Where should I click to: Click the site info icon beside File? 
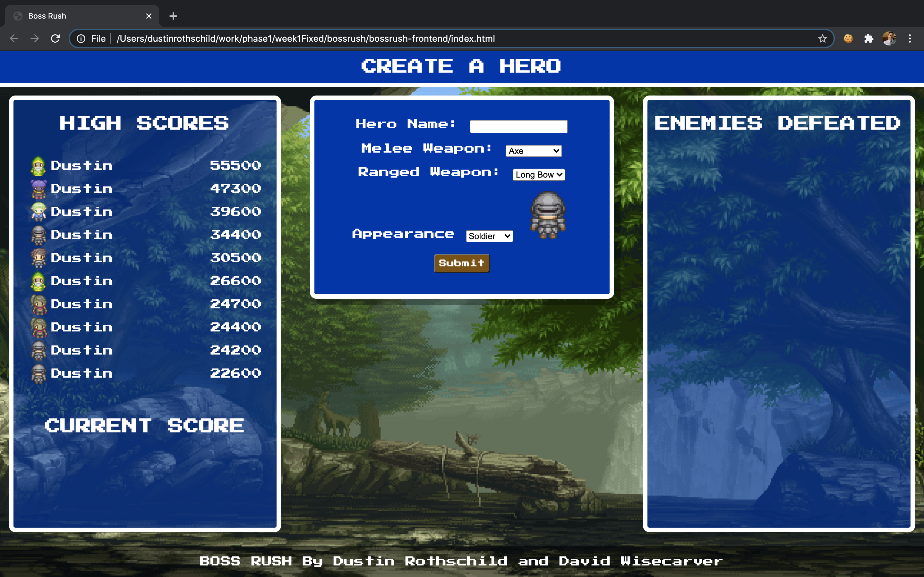click(x=81, y=38)
